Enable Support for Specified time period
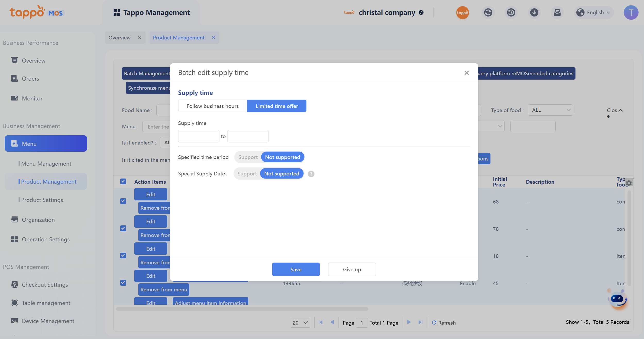The width and height of the screenshot is (644, 339). click(x=248, y=157)
